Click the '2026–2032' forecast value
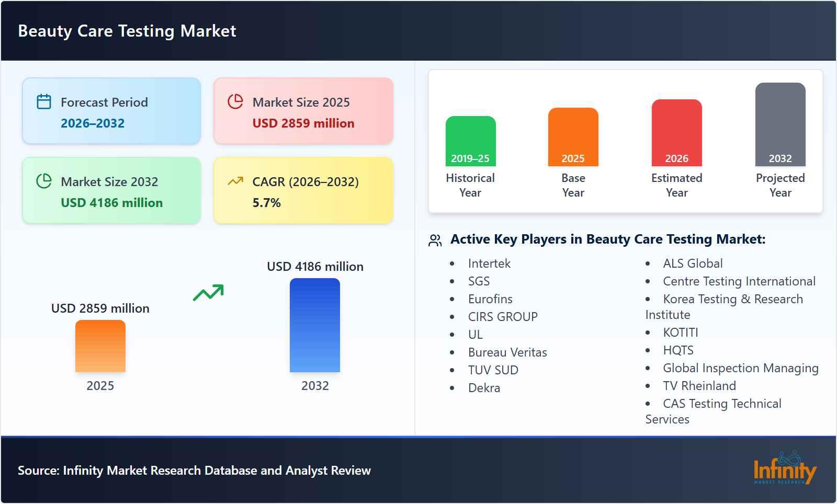The width and height of the screenshot is (837, 504). pyautogui.click(x=93, y=123)
